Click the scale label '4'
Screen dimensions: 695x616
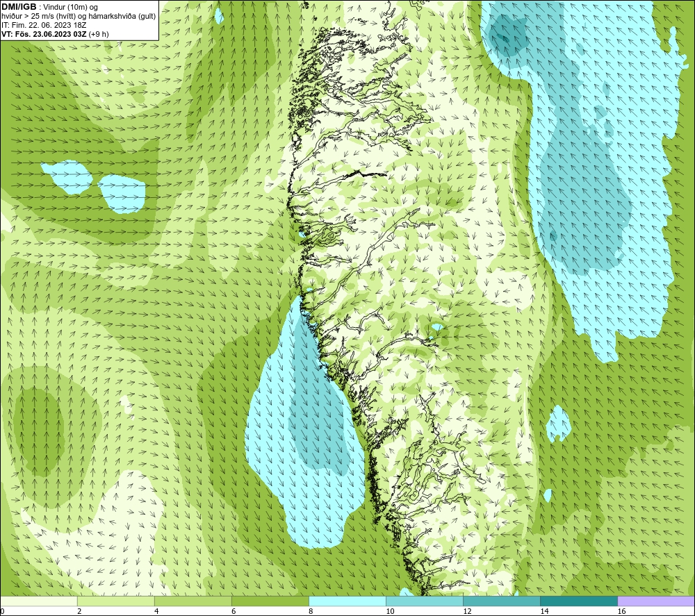click(156, 612)
